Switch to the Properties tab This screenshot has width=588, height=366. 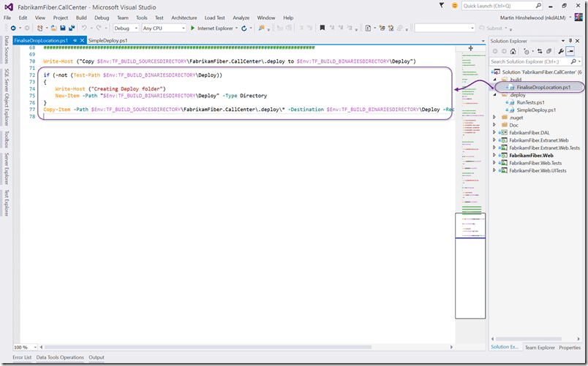coord(570,347)
